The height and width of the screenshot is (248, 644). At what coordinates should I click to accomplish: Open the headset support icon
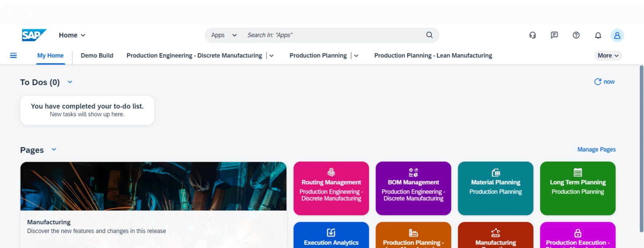[x=532, y=35]
